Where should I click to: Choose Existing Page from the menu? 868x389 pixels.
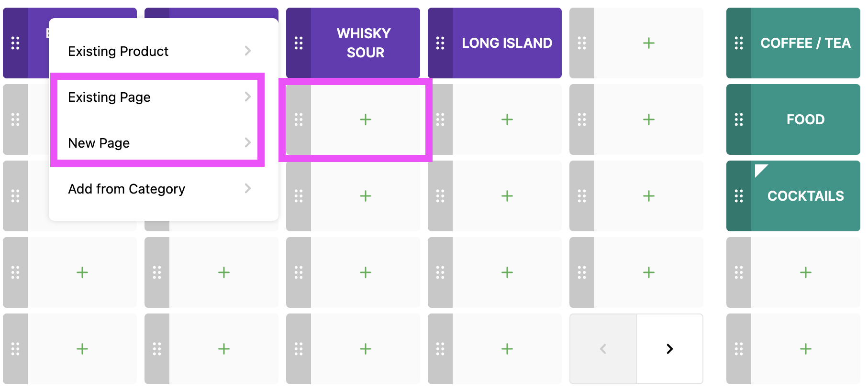[109, 97]
